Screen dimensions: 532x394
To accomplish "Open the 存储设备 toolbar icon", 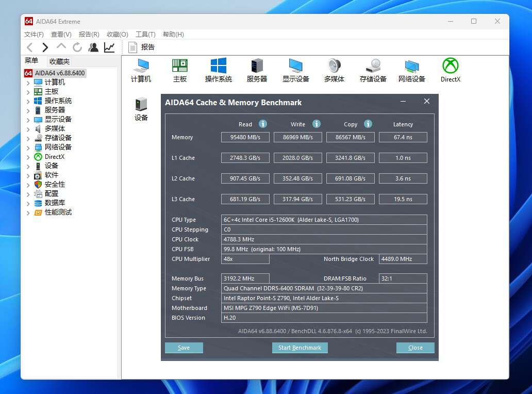I will [x=373, y=70].
